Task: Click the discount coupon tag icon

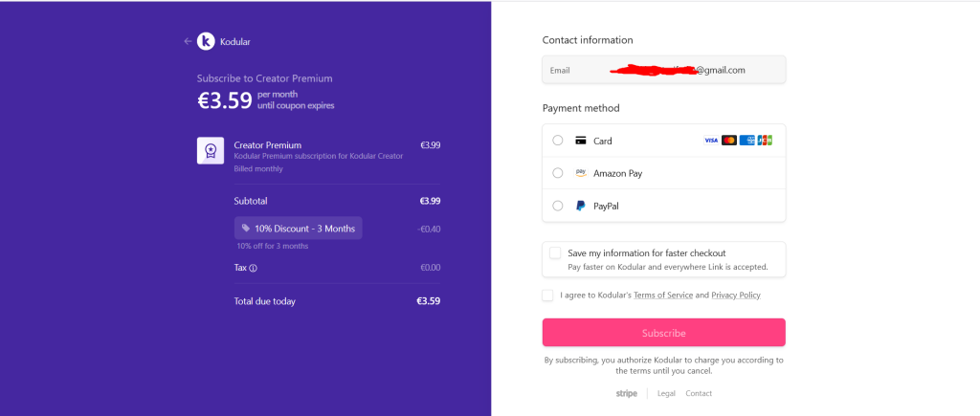Action: coord(246,228)
